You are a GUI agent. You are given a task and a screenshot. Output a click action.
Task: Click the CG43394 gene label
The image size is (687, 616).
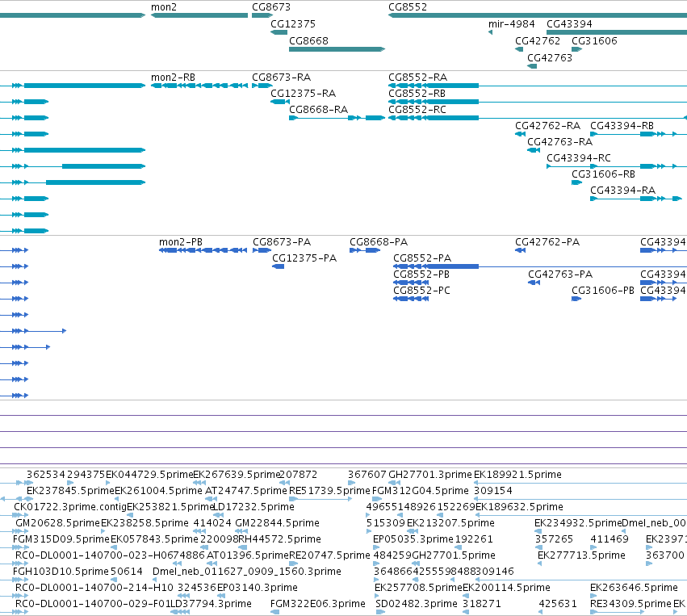569,23
